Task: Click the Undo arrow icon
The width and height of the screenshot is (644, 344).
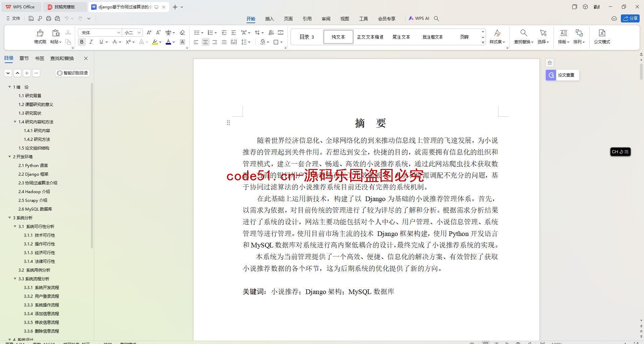Action: (67, 18)
